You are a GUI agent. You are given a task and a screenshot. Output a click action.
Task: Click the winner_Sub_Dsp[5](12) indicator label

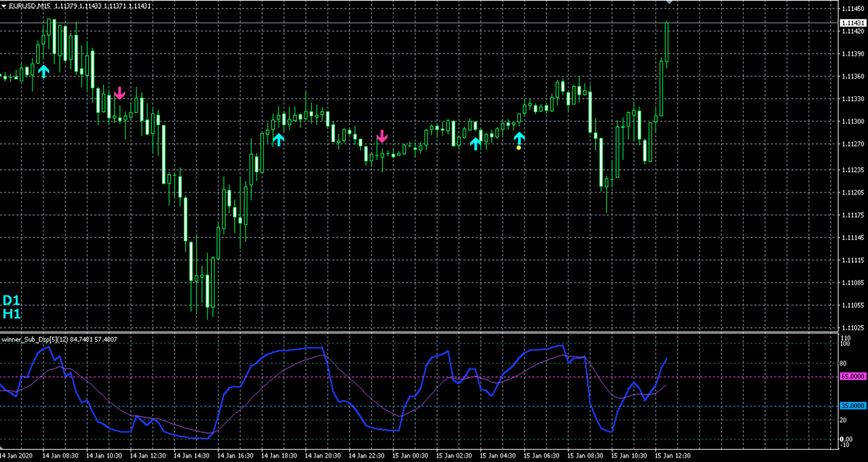pos(34,339)
